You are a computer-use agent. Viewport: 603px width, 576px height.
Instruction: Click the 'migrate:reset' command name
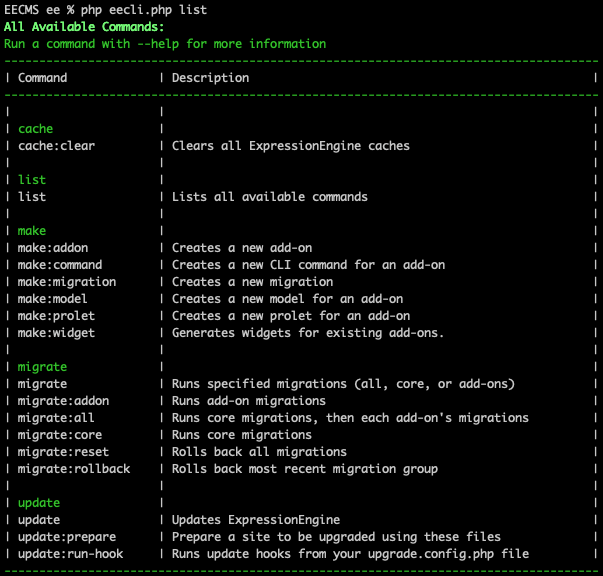point(63,452)
